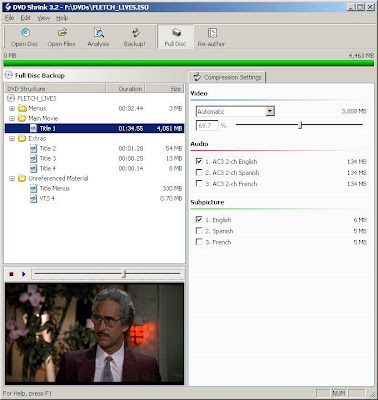378x400 pixels.
Task: Click the Unreferenced Material folder icon
Action: point(22,178)
